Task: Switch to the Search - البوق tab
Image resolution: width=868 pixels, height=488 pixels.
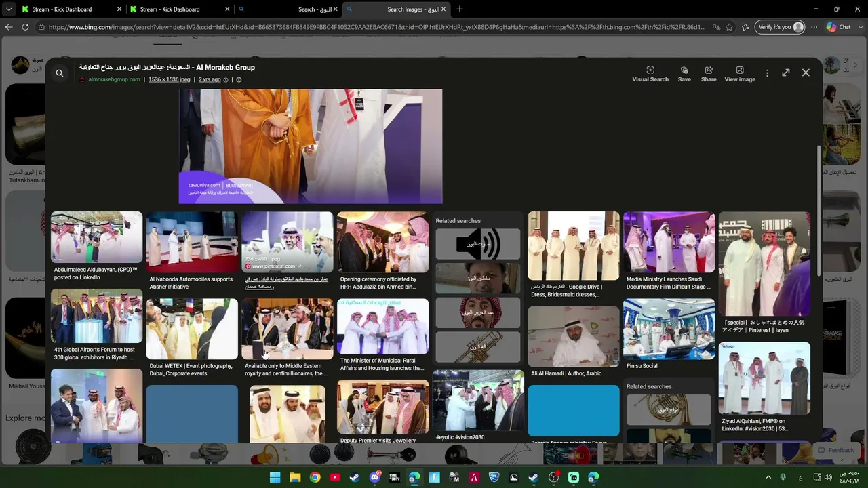Action: click(x=288, y=9)
